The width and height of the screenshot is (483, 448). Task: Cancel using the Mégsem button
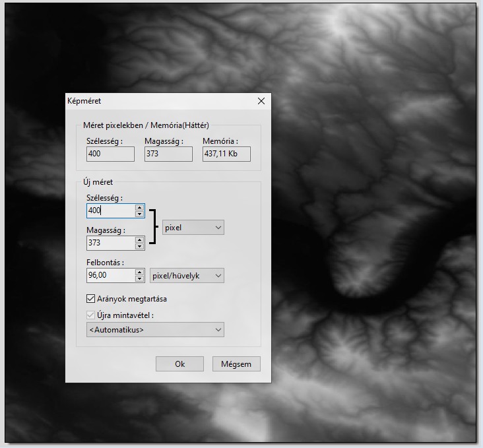236,364
